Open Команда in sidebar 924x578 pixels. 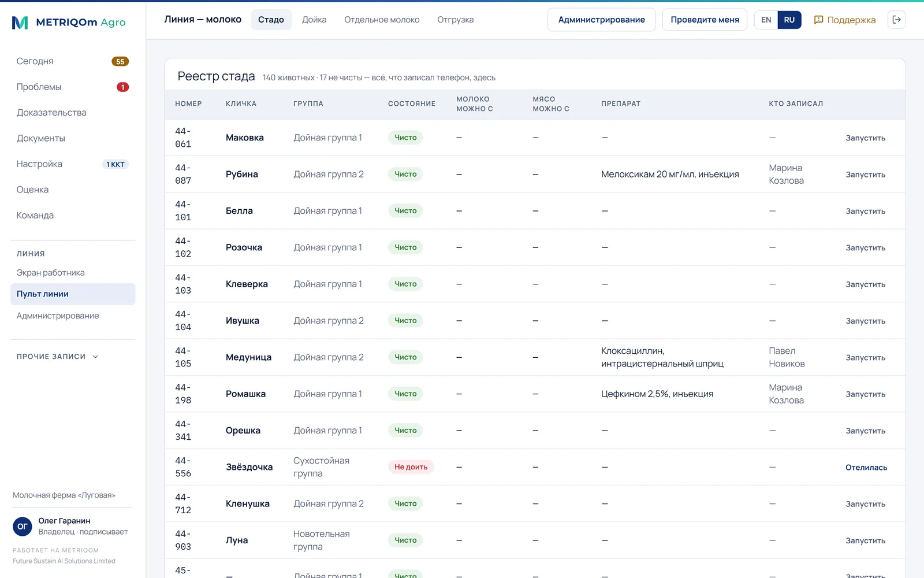[x=73, y=215]
